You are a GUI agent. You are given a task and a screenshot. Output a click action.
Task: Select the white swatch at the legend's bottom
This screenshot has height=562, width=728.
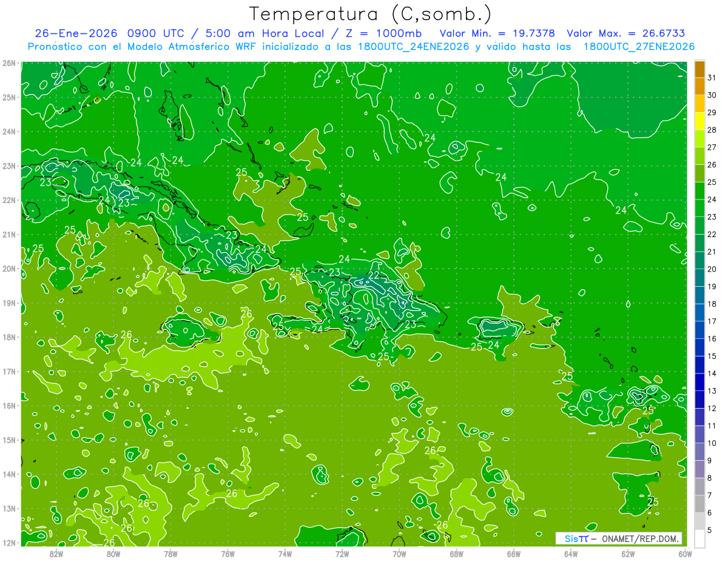(x=699, y=538)
